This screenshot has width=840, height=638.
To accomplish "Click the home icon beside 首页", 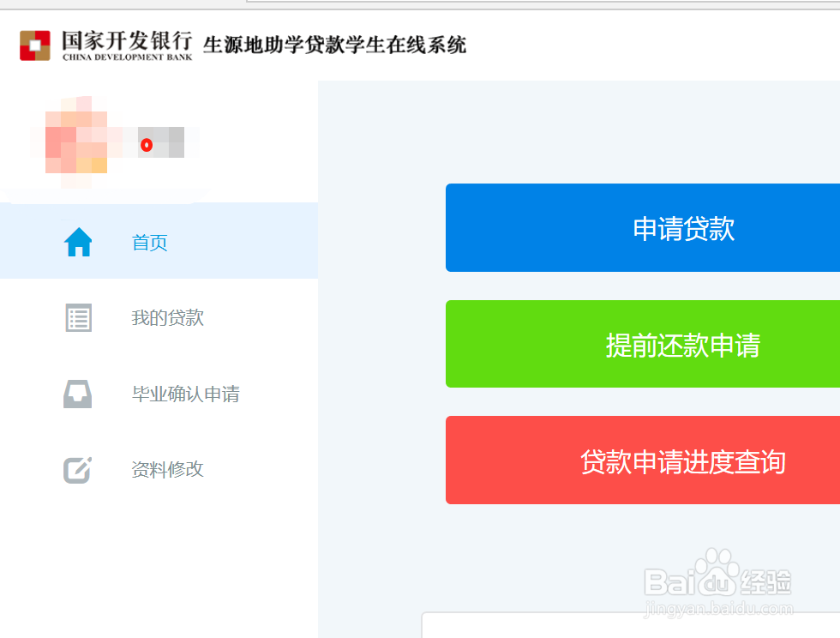I will [x=78, y=242].
